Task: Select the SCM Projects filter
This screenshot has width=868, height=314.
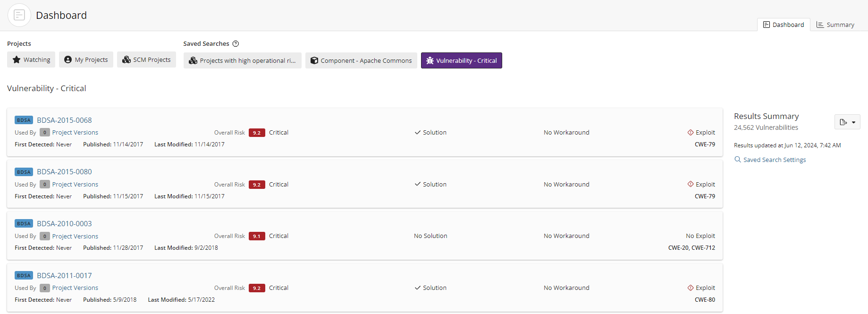Action: coord(146,60)
